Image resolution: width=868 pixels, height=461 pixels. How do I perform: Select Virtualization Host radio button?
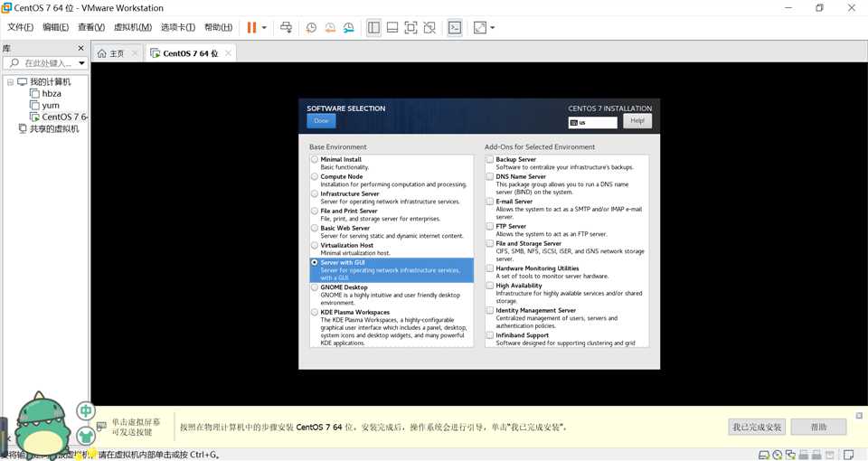[315, 245]
